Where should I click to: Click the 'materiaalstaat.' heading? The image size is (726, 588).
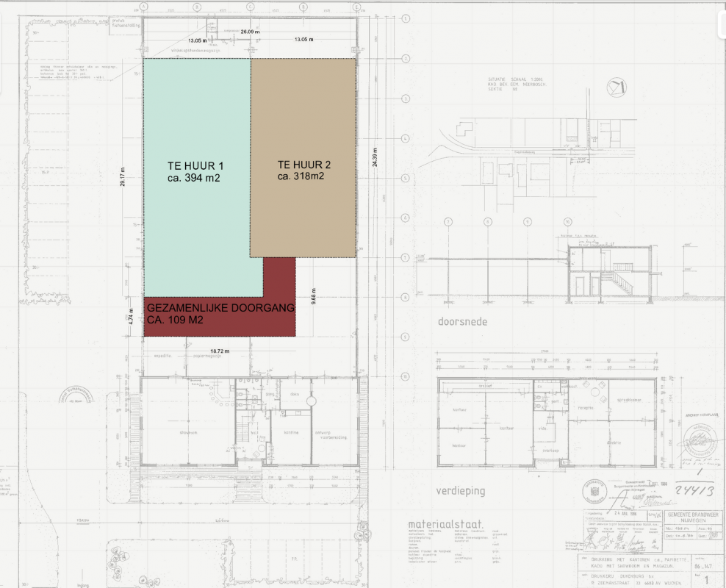point(446,525)
